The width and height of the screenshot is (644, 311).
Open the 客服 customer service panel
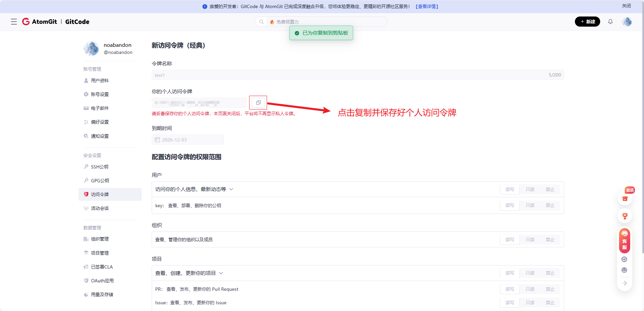(x=624, y=241)
